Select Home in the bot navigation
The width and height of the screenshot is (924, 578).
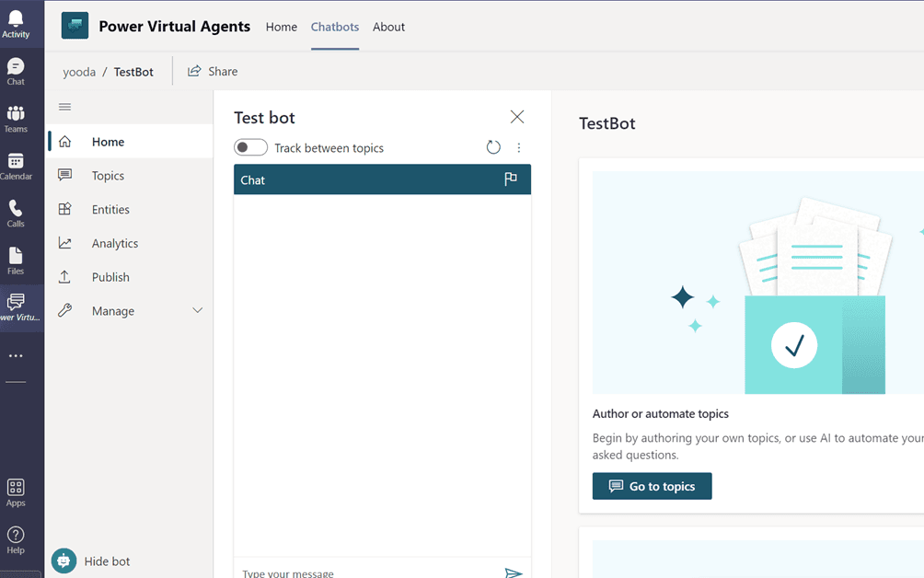(131, 142)
